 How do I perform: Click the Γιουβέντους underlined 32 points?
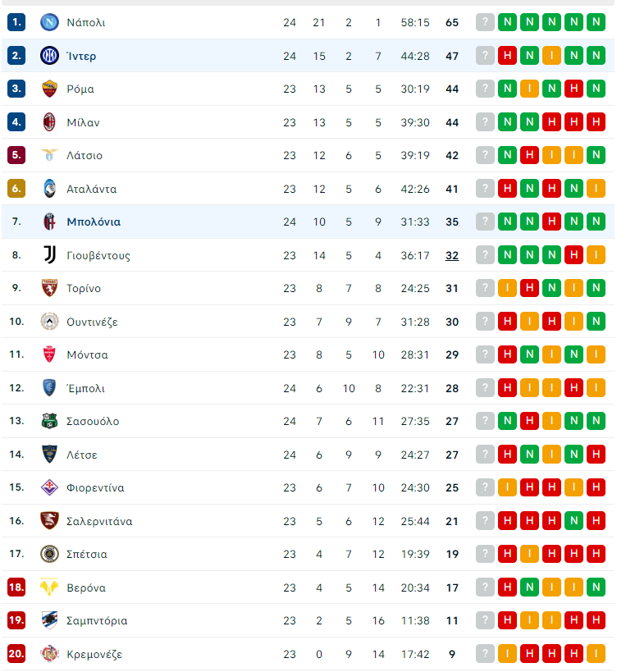point(451,255)
